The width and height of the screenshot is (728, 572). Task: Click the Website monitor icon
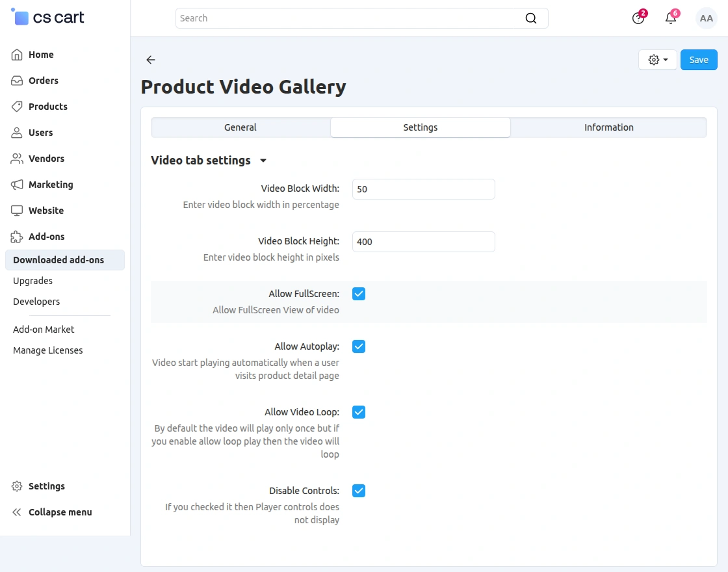pyautogui.click(x=17, y=211)
